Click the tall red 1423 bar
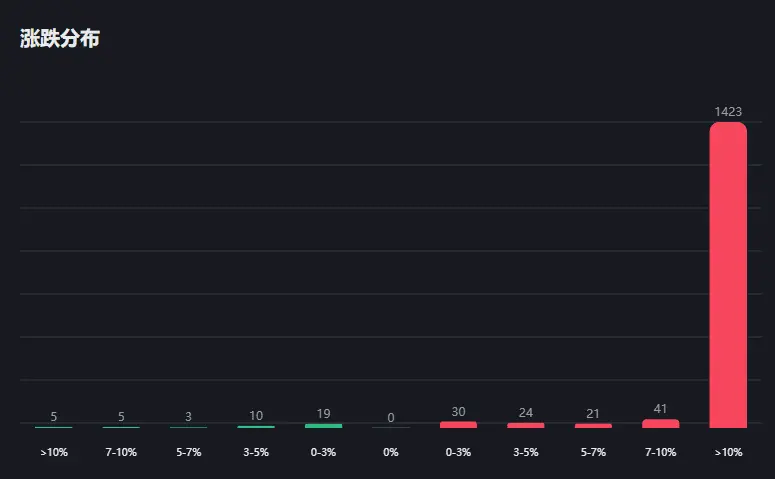 point(728,275)
